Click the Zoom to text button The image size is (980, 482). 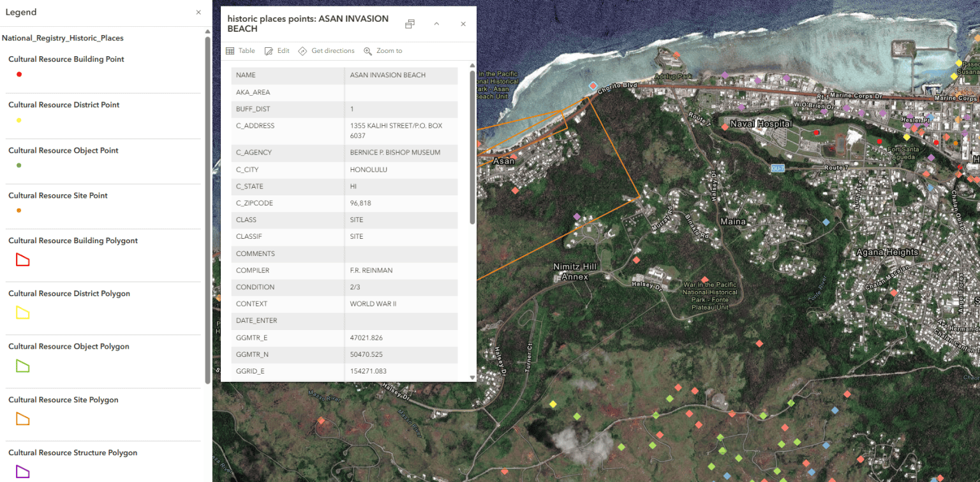(x=389, y=50)
